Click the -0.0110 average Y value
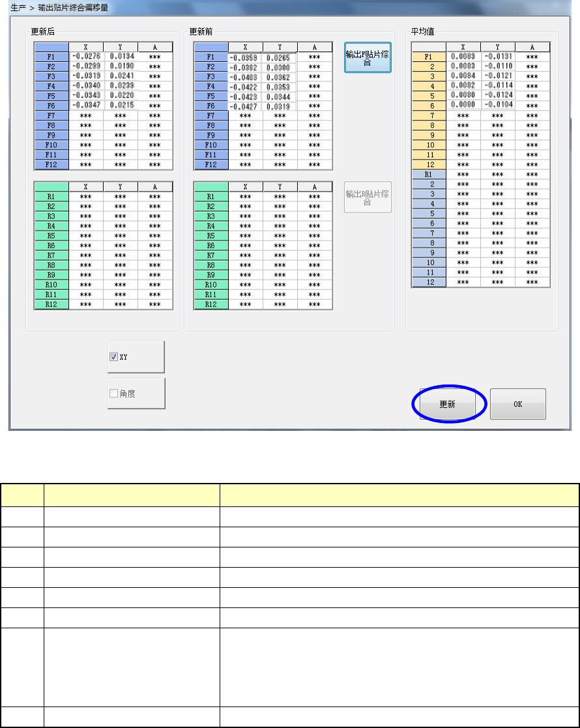Image resolution: width=580 pixels, height=728 pixels. (x=498, y=66)
